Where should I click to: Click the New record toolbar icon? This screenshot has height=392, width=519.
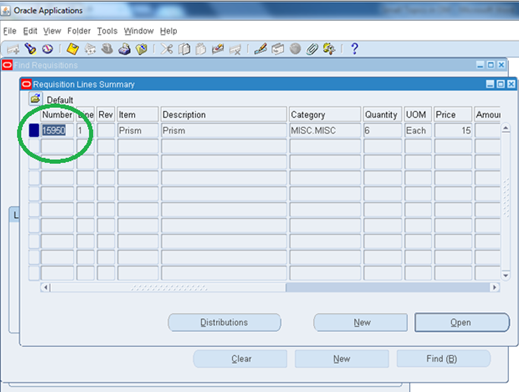click(13, 49)
